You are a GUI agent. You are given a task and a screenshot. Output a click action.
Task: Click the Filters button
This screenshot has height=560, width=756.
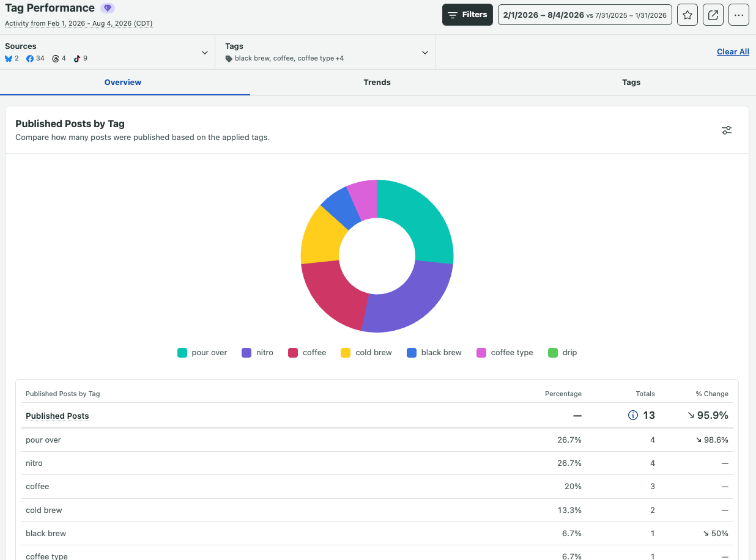tap(467, 15)
